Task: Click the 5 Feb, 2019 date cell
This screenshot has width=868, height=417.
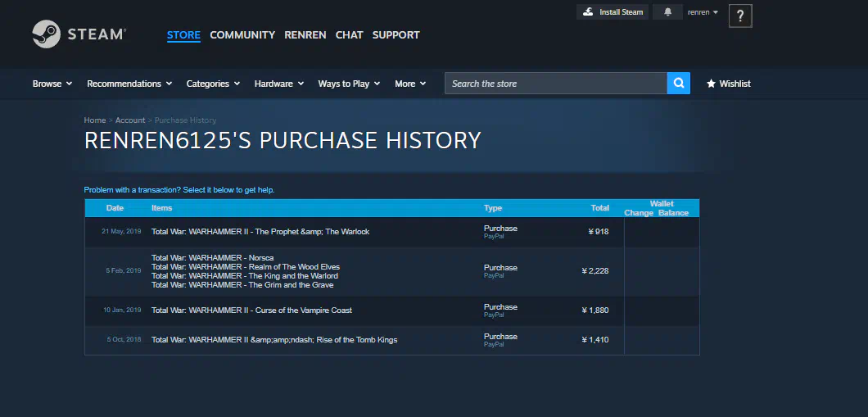Action: [124, 271]
